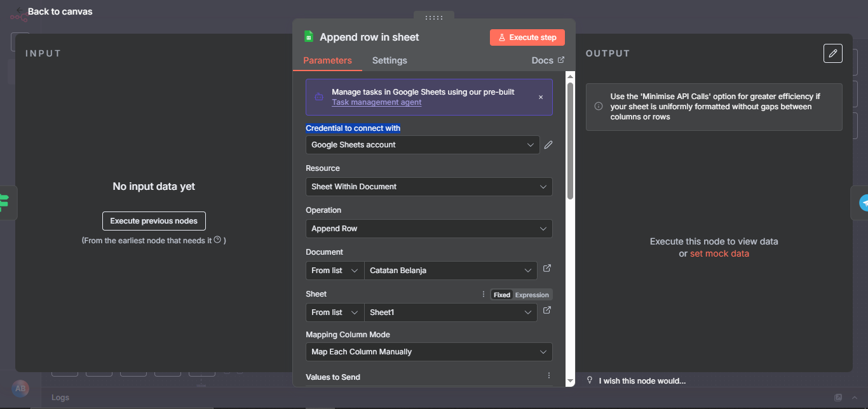Click the parameters panel vertical scrollbar
This screenshot has width=868, height=409.
coord(570,141)
